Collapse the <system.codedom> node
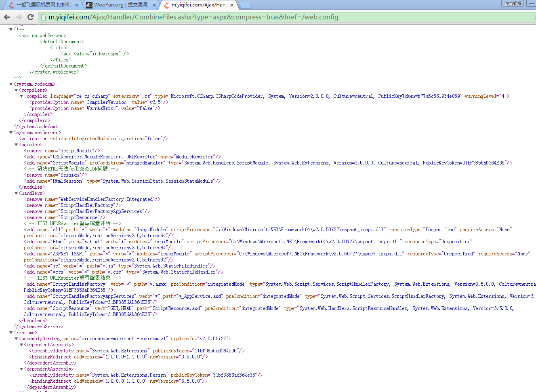Image resolution: width=536 pixels, height=392 pixels. point(11,84)
